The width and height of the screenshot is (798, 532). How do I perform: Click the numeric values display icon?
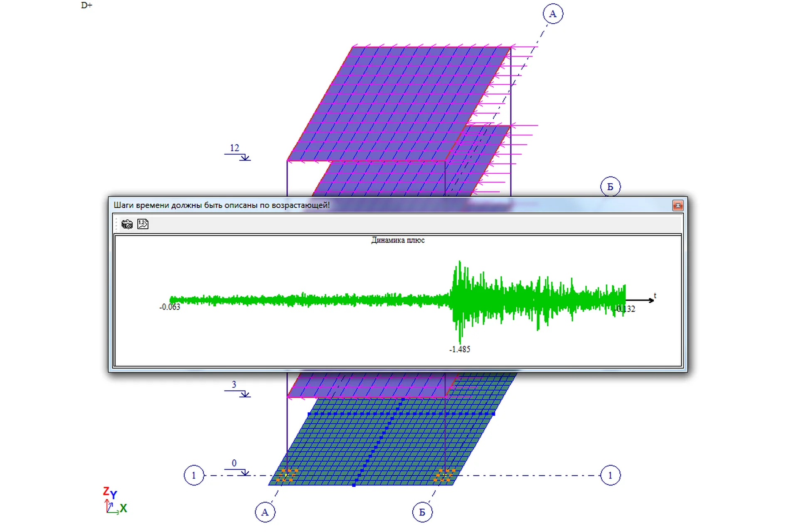click(143, 224)
